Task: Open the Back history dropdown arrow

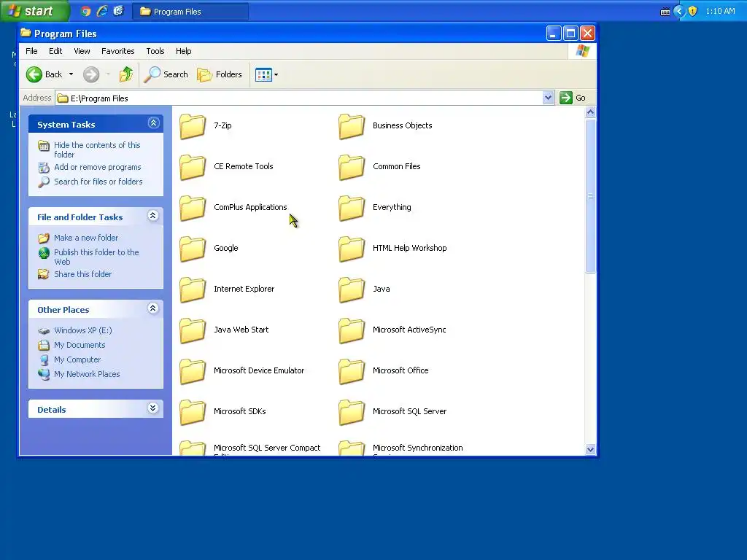Action: tap(71, 74)
